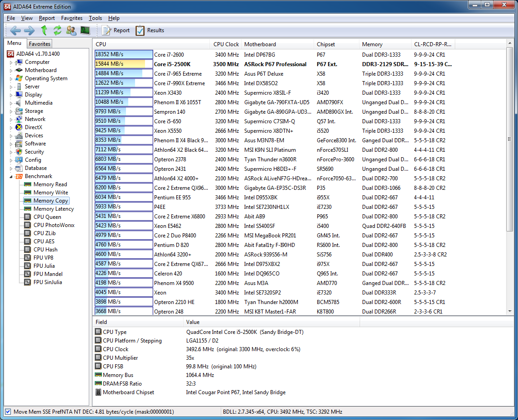Click the green Up arrow icon
The width and height of the screenshot is (518, 420).
44,30
